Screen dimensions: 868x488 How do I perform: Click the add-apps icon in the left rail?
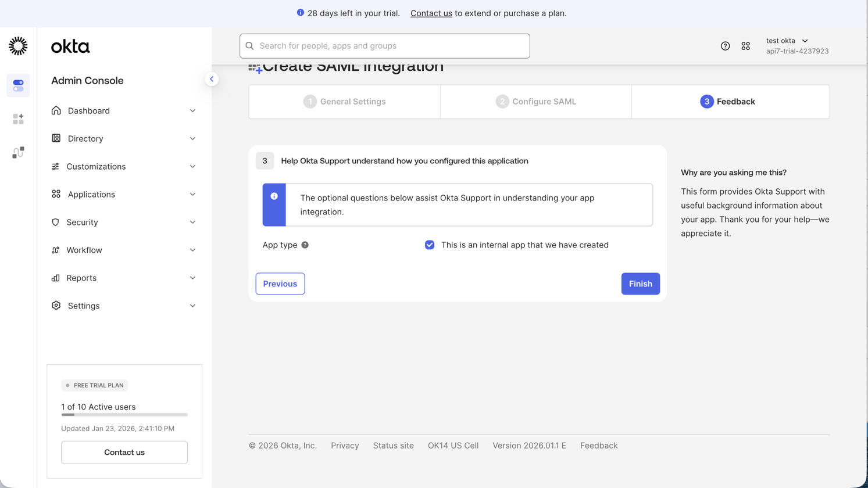click(18, 119)
